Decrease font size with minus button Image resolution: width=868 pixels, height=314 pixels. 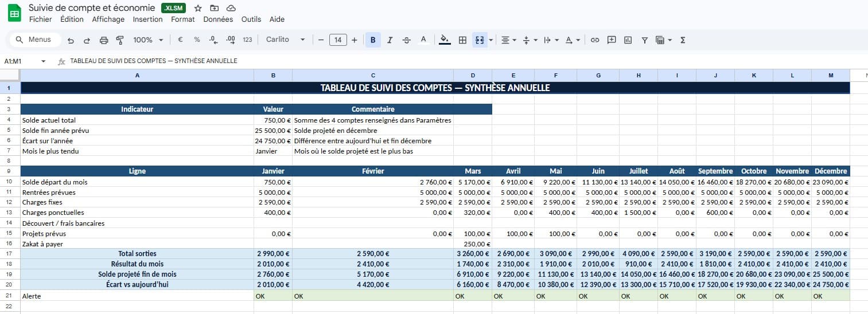tap(321, 40)
